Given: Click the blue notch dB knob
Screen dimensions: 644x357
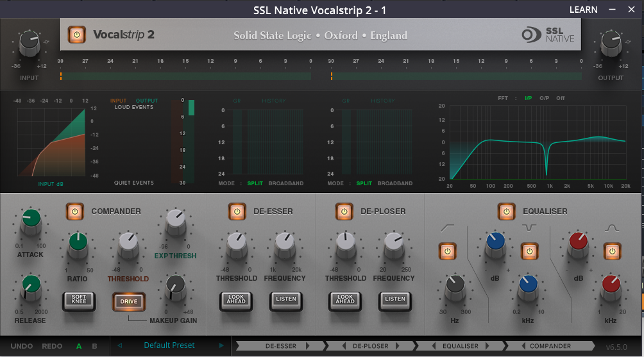Looking at the screenshot, I should (x=496, y=244).
